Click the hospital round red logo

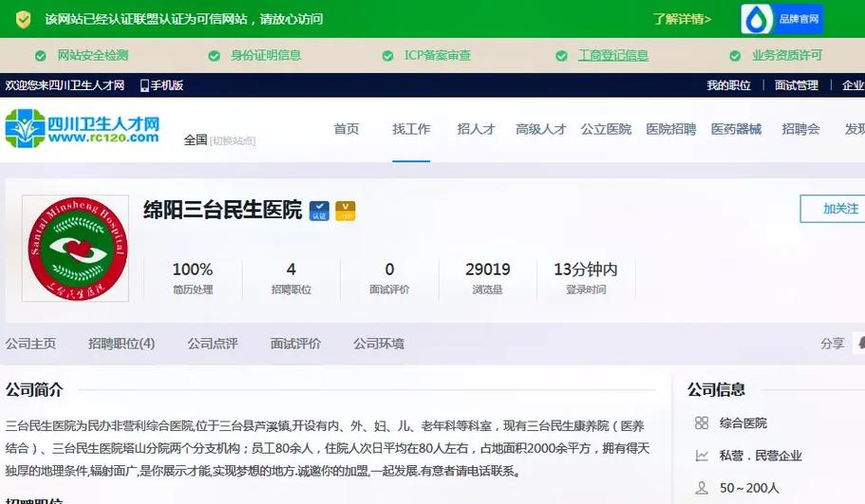click(76, 249)
